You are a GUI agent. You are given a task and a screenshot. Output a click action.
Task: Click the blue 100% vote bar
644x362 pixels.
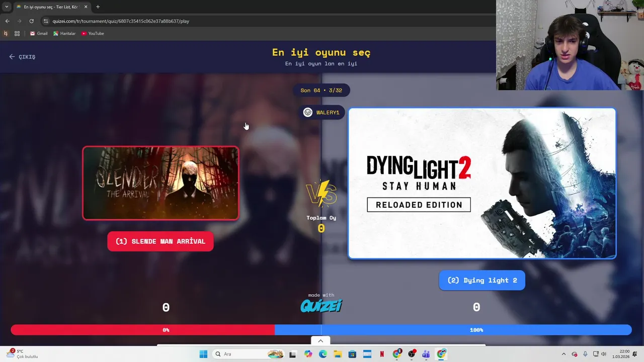point(453,330)
